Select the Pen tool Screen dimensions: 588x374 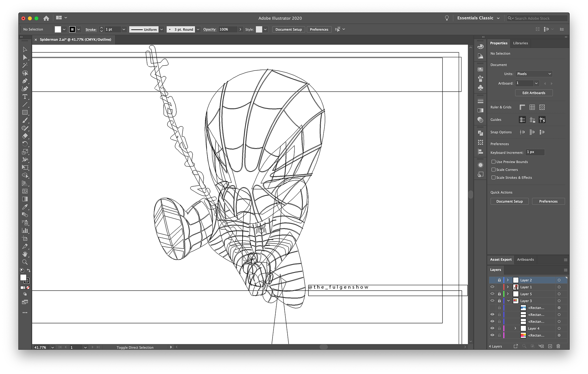25,81
